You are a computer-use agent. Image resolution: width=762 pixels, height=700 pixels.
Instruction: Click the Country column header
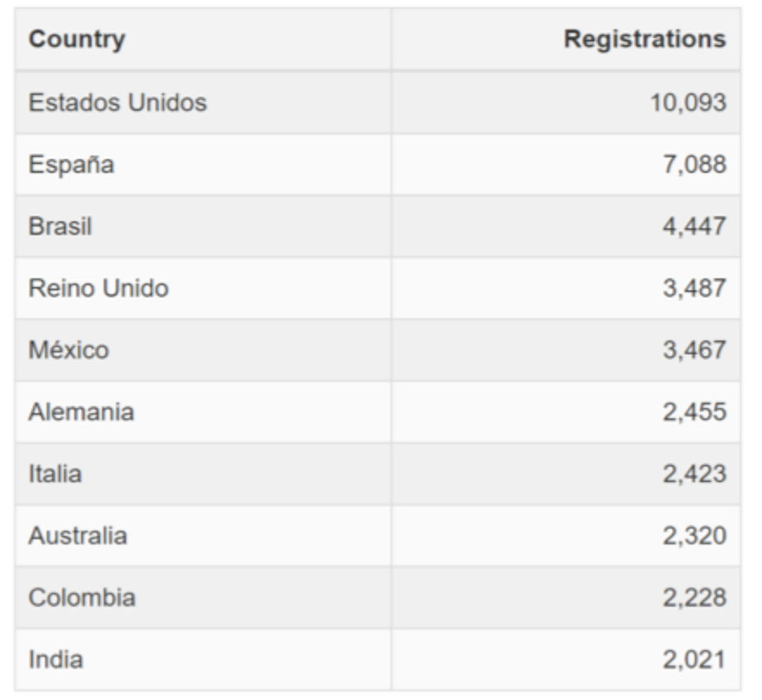pyautogui.click(x=203, y=40)
